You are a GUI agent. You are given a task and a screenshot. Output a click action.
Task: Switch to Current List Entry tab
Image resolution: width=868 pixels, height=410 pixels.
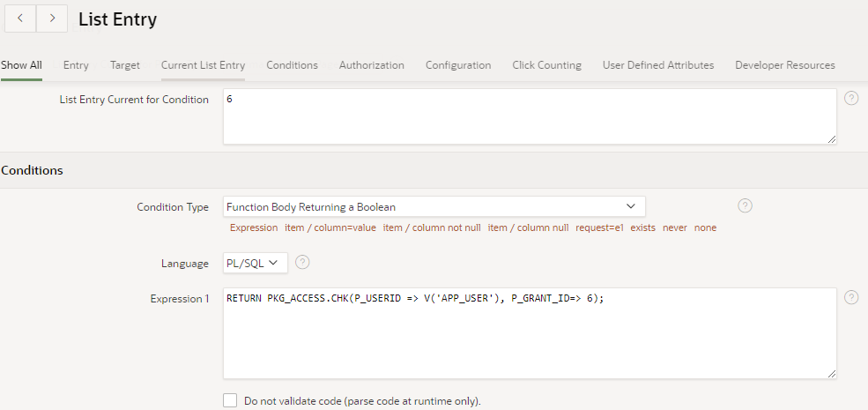click(x=204, y=65)
